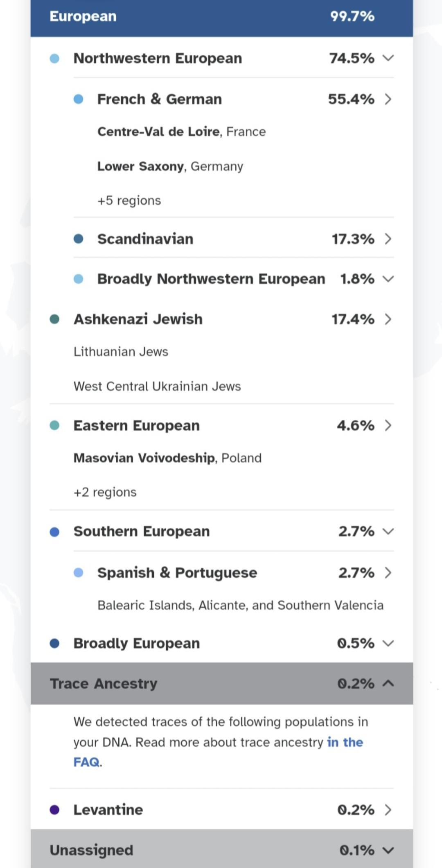The width and height of the screenshot is (442, 868).
Task: Select Centre-Val de Loire, France region
Action: 181,131
